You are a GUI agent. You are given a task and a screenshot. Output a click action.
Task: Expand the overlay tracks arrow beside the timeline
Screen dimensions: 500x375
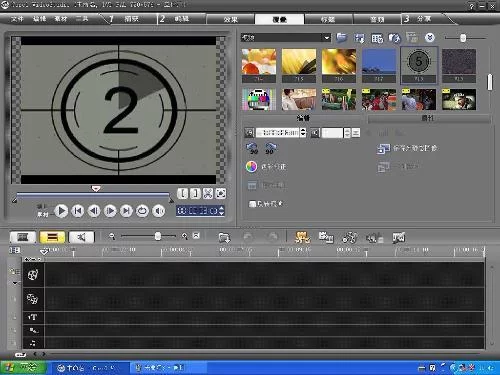[15, 283]
